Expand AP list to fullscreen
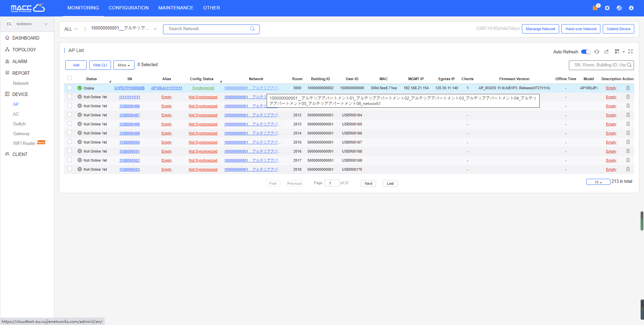This screenshot has width=644, height=325. [631, 52]
